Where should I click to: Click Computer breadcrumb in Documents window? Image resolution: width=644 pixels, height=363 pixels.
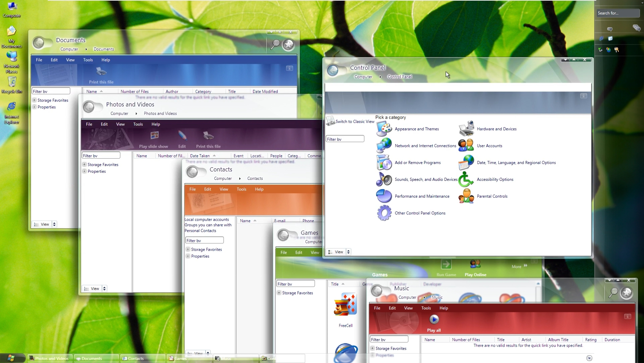(69, 49)
